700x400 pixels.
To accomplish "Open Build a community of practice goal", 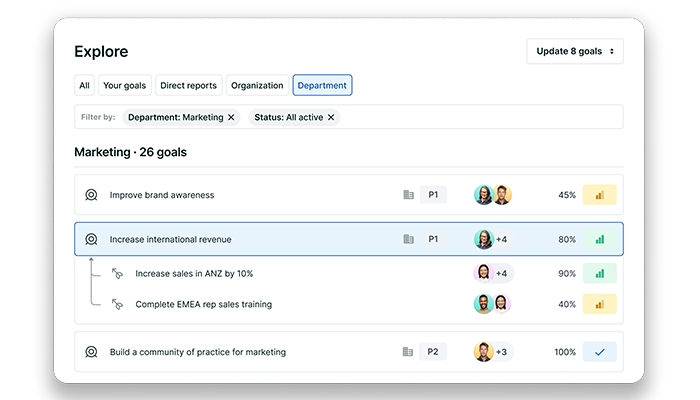I will tap(198, 352).
